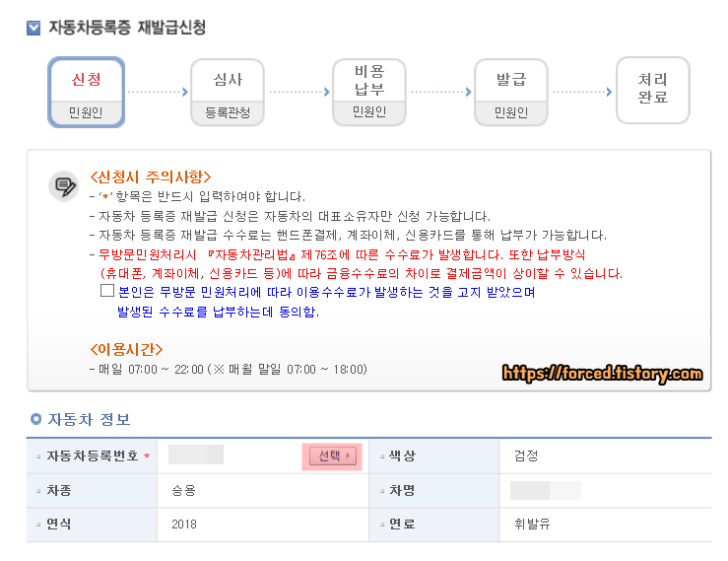Click the blurred vehicle name value

[546, 490]
